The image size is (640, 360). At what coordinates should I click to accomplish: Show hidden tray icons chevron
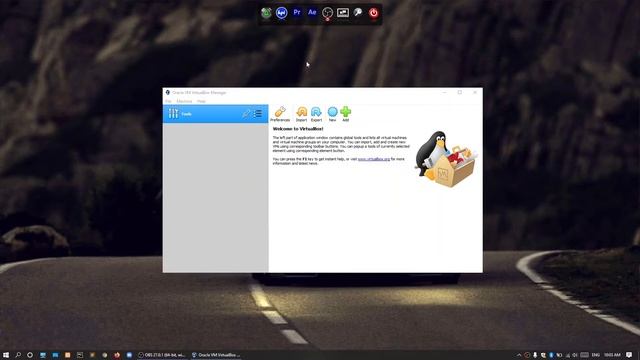click(519, 355)
